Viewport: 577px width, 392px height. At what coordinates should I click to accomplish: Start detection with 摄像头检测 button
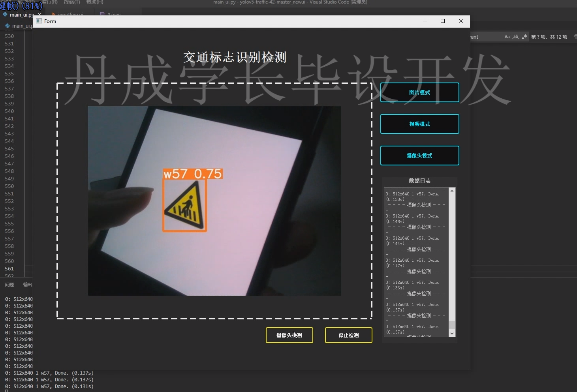[x=289, y=335]
